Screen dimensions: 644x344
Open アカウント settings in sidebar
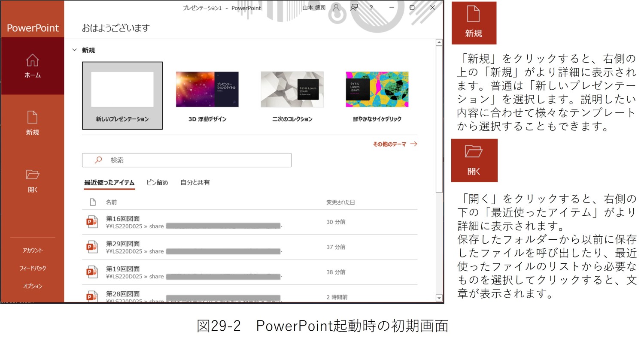33,250
